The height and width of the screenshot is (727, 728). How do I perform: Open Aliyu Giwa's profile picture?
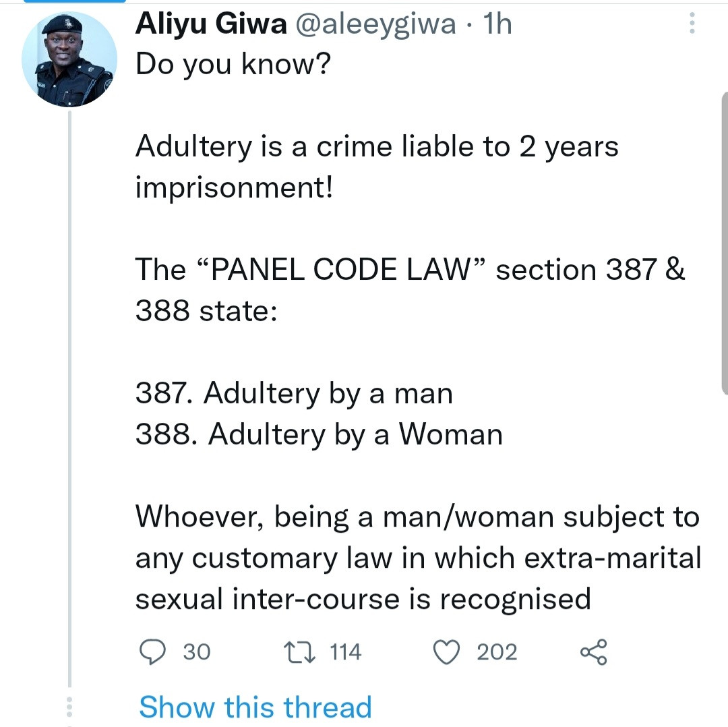tap(69, 60)
